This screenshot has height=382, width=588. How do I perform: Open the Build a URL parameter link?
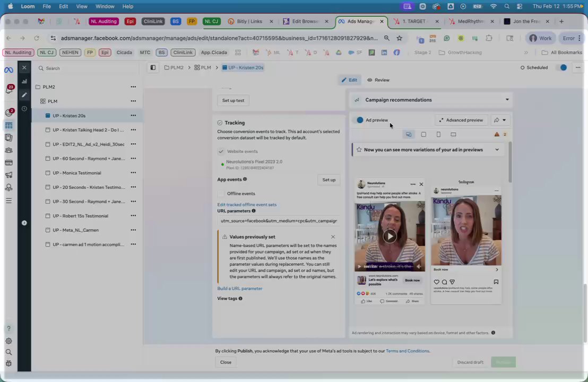coord(240,289)
